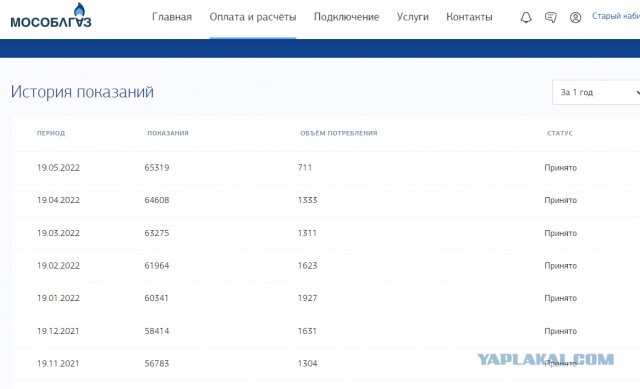The height and width of the screenshot is (389, 640).
Task: Click Принято status in the 19.01.2022 row
Action: 560,298
